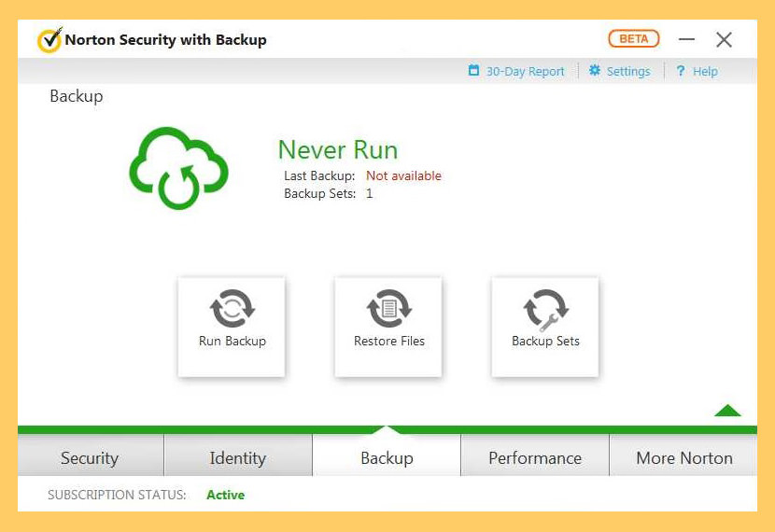Click the 'SUBSCRIPTION STATUS:' label
775x532 pixels.
pos(117,495)
